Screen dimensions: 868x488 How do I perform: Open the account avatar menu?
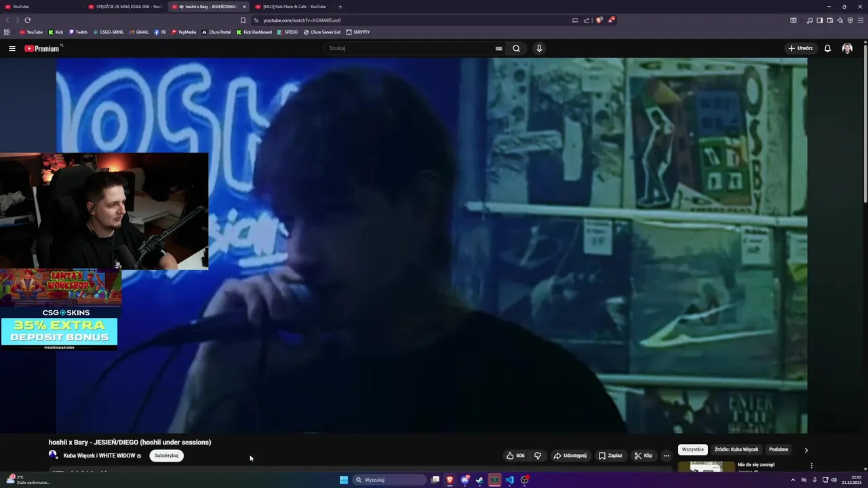(x=847, y=48)
